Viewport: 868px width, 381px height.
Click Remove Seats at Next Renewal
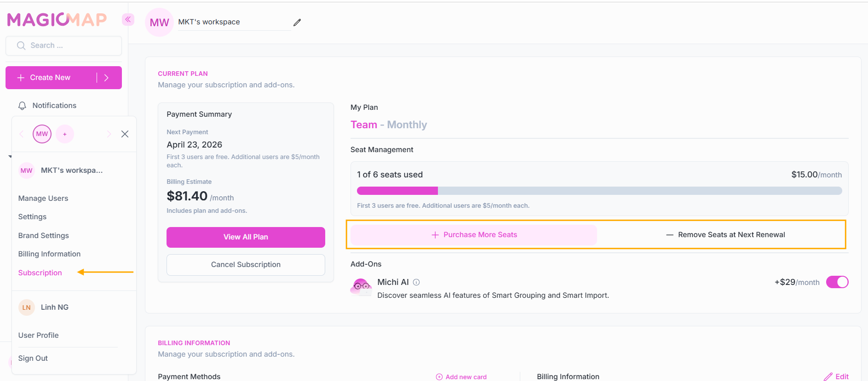[x=725, y=235]
